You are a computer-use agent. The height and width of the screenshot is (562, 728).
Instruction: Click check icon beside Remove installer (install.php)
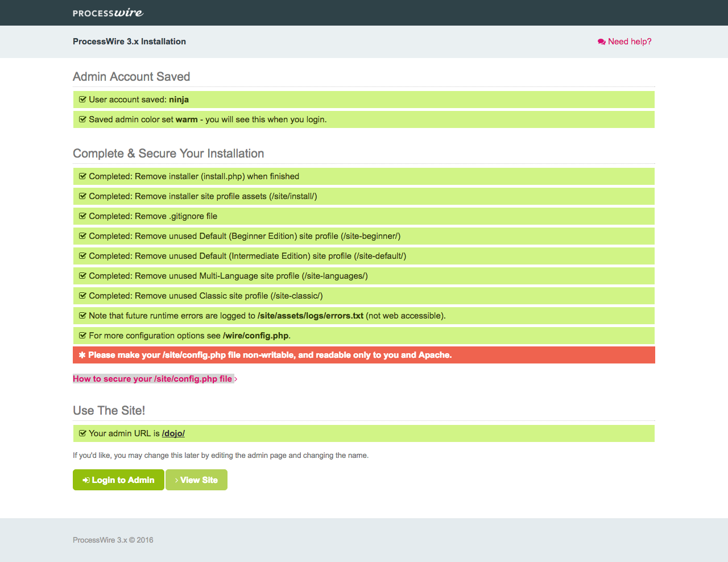point(82,176)
